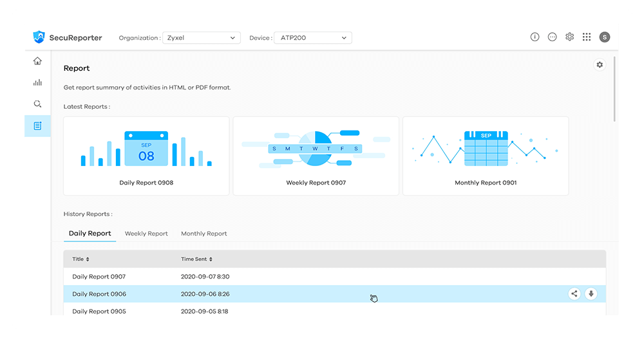The width and height of the screenshot is (644, 341).
Task: Open the apps grid launcher icon
Action: [x=587, y=37]
